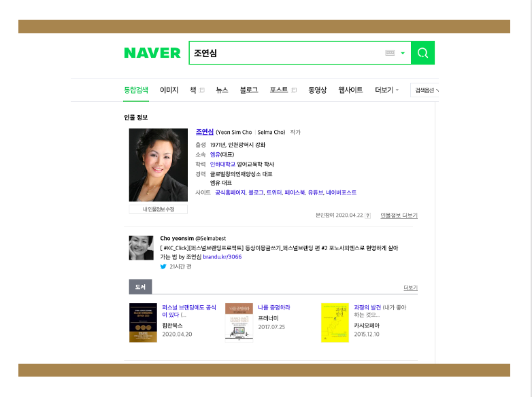This screenshot has width=532, height=397.
Task: Open the 웹사이트 tab
Action: click(x=350, y=90)
